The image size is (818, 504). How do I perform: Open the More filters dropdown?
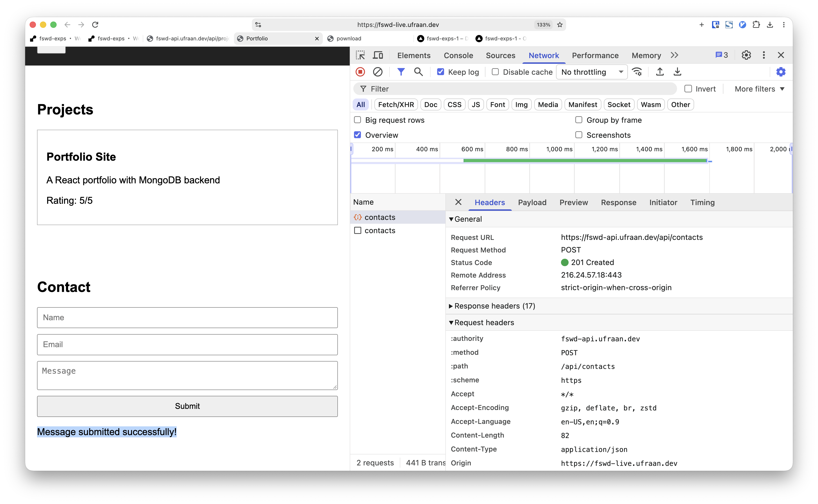(x=760, y=89)
